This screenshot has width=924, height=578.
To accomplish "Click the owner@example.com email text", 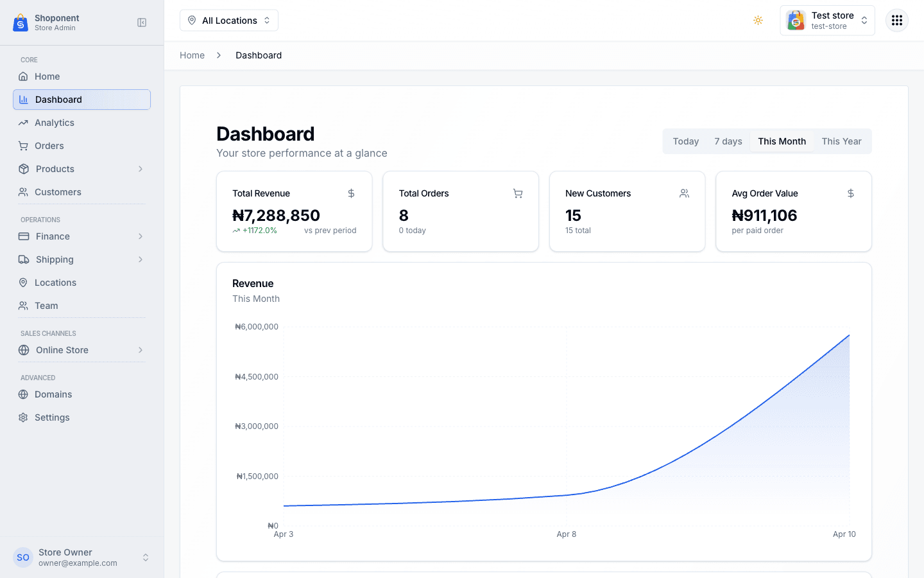I will coord(78,563).
